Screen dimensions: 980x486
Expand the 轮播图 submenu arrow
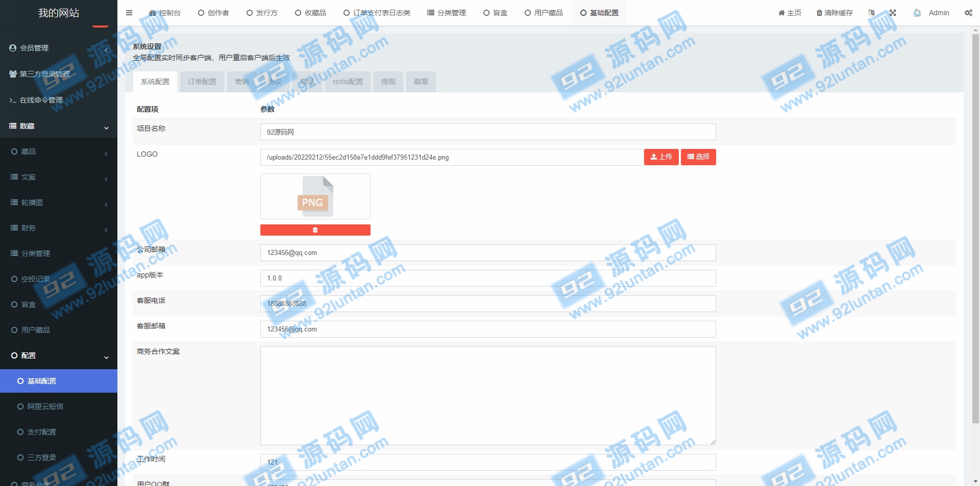tap(106, 204)
